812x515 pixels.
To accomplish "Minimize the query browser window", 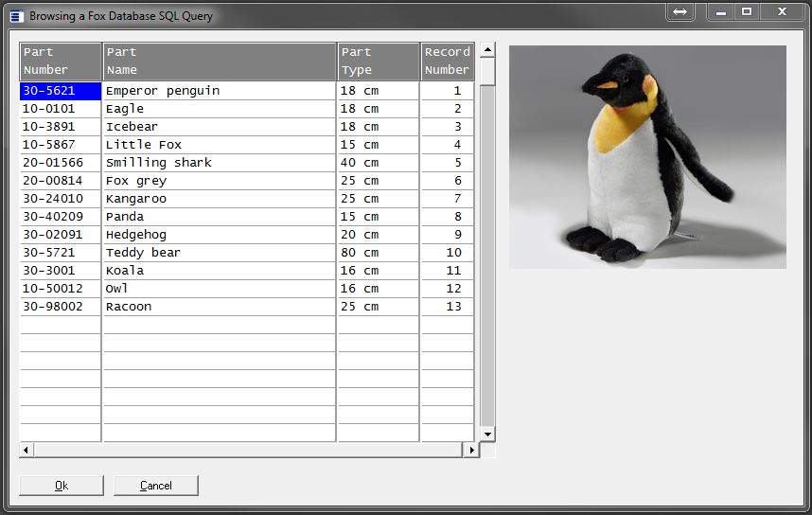I will 722,12.
